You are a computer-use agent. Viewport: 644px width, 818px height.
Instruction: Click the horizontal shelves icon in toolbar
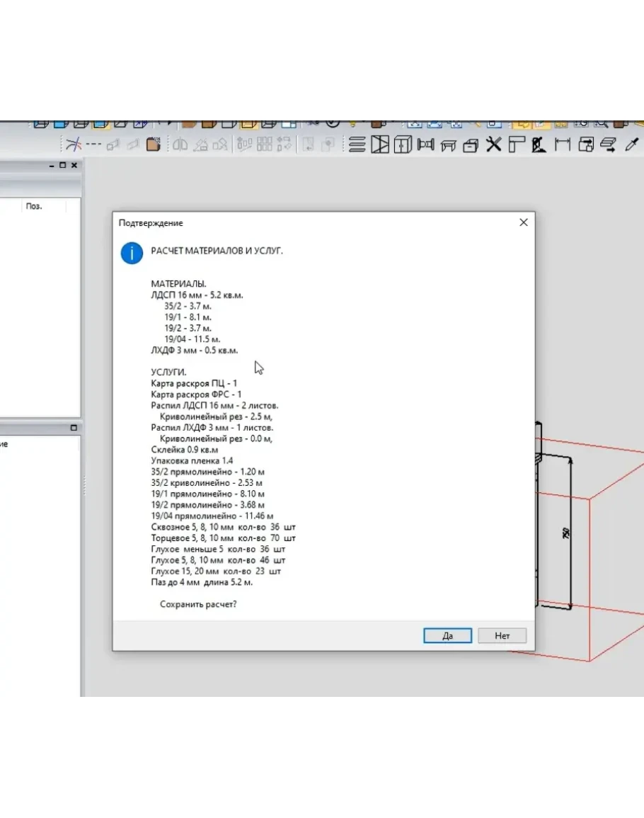pyautogui.click(x=357, y=145)
